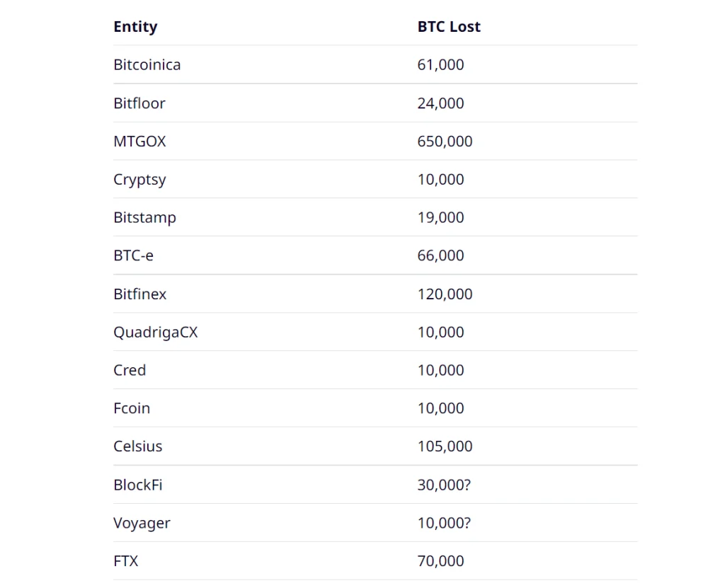725x588 pixels.
Task: Click the 19,000 value for Bitstamp
Action: [440, 218]
